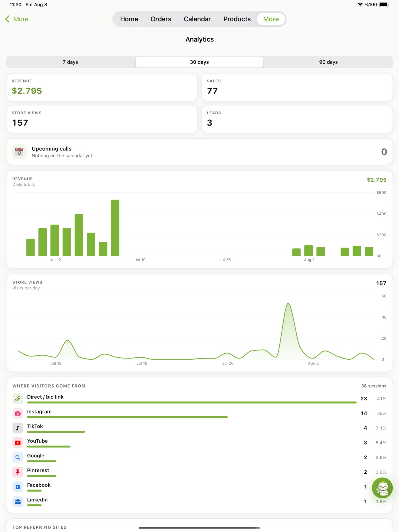The width and height of the screenshot is (399, 532).
Task: Click the Facebook source icon
Action: pyautogui.click(x=18, y=487)
